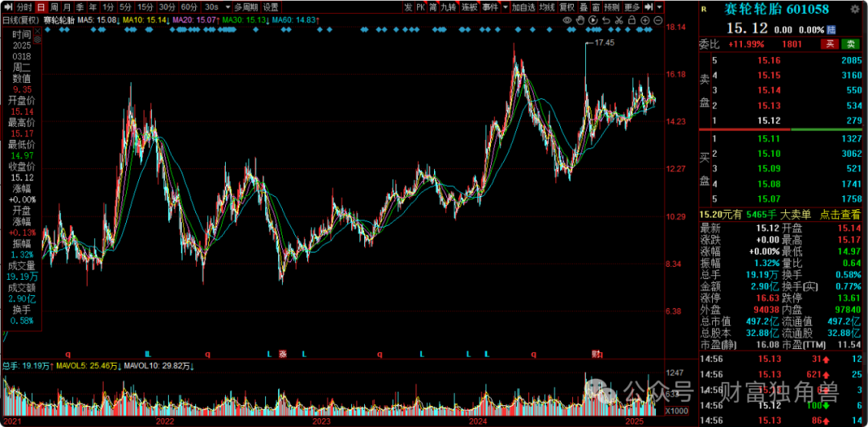This screenshot has height=427, width=868.
Task: Open the 多周期 multi-period view
Action: click(x=247, y=7)
